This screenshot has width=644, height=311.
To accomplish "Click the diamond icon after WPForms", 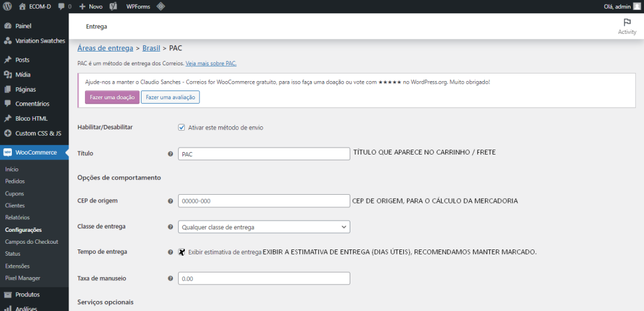I will [161, 6].
